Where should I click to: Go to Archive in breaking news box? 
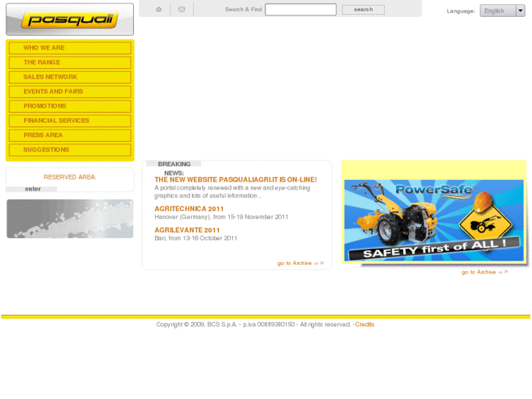pyautogui.click(x=300, y=263)
